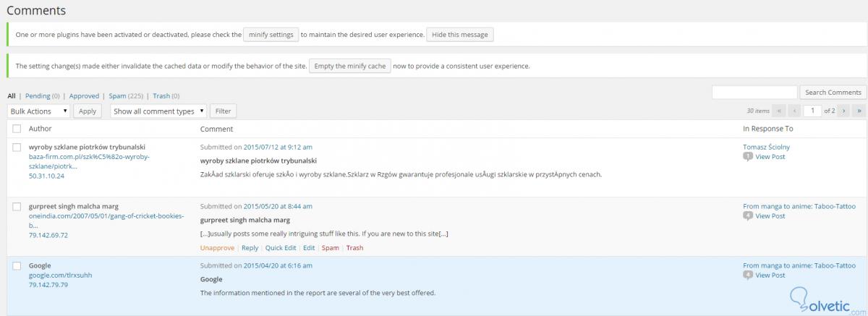Click Hide this message button

pos(460,35)
